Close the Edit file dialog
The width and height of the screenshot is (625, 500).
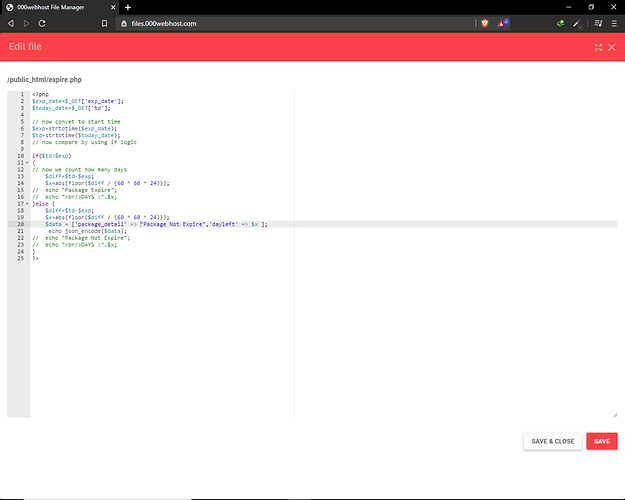(611, 47)
